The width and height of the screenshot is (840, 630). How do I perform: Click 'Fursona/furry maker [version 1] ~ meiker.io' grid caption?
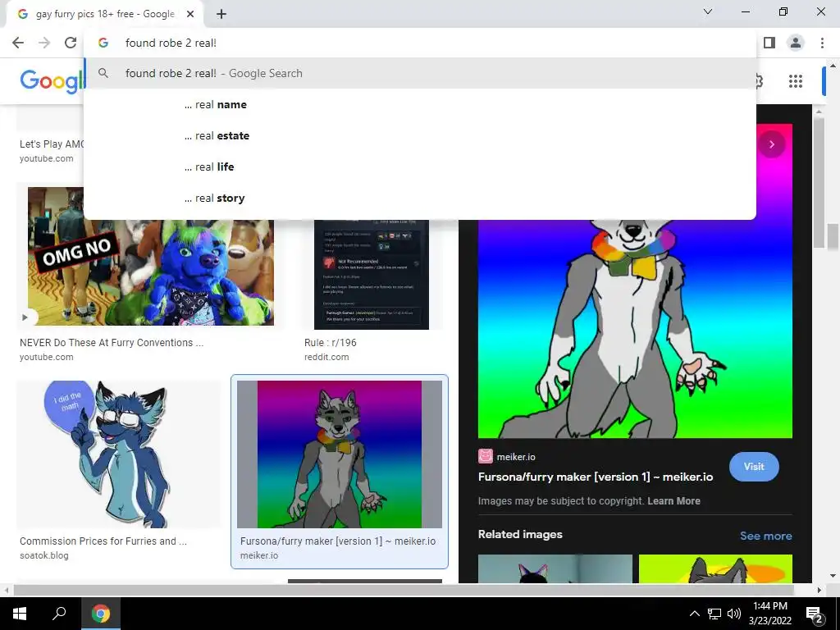click(337, 541)
